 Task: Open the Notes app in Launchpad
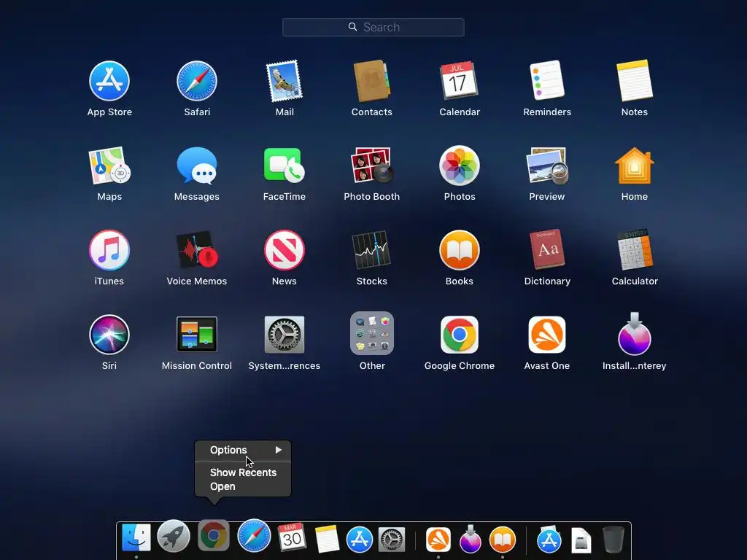(x=635, y=80)
